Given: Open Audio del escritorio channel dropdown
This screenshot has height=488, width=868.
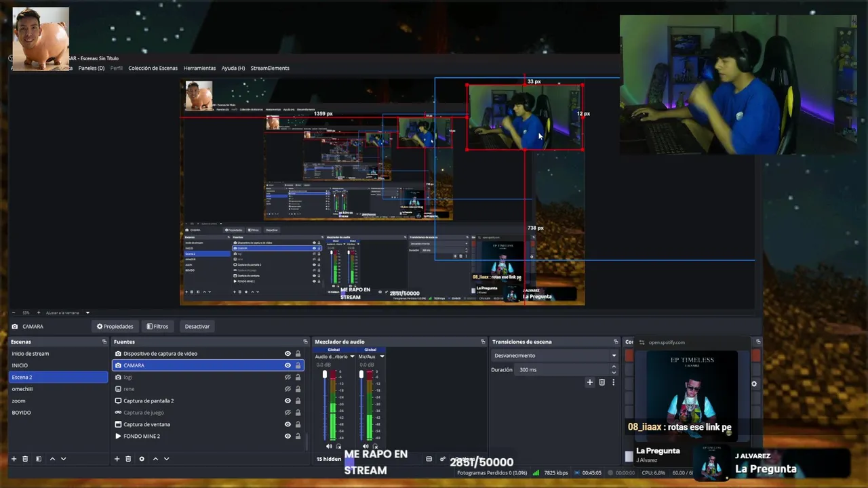Looking at the screenshot, I should click(x=352, y=357).
